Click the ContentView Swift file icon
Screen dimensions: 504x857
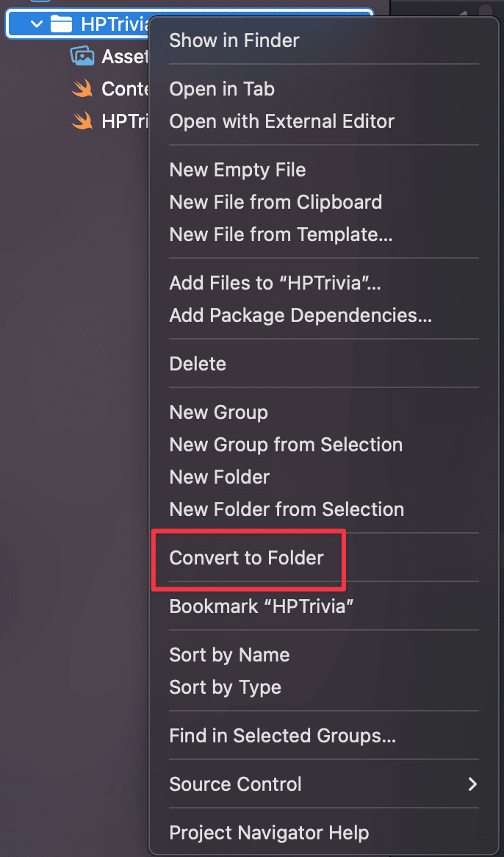click(82, 88)
